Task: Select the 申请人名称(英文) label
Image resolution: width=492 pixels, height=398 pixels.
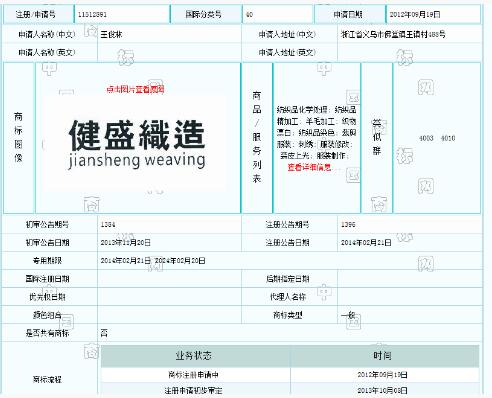Action: click(47, 52)
